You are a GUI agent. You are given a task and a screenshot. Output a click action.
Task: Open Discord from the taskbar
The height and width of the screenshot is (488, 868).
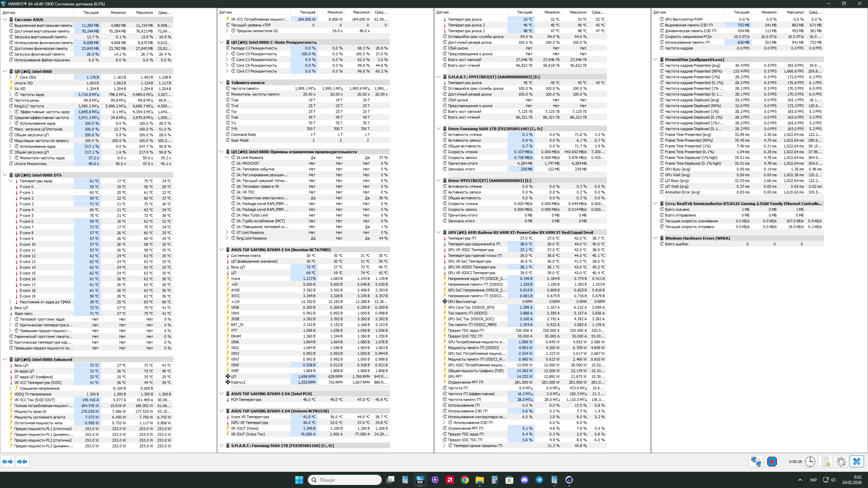tap(525, 480)
